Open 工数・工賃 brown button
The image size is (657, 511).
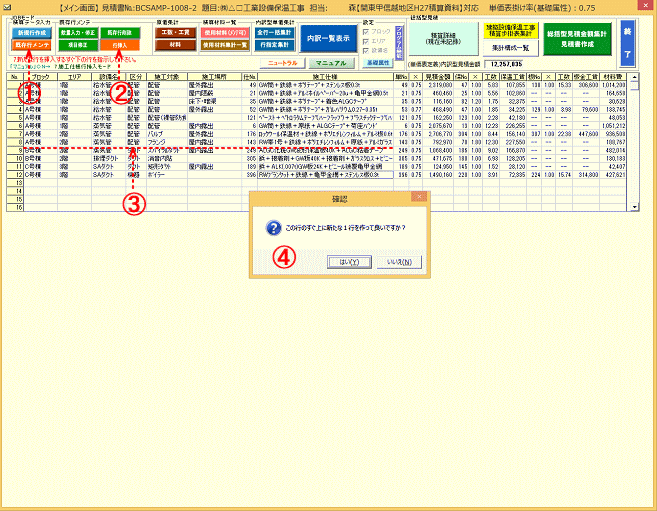point(176,32)
